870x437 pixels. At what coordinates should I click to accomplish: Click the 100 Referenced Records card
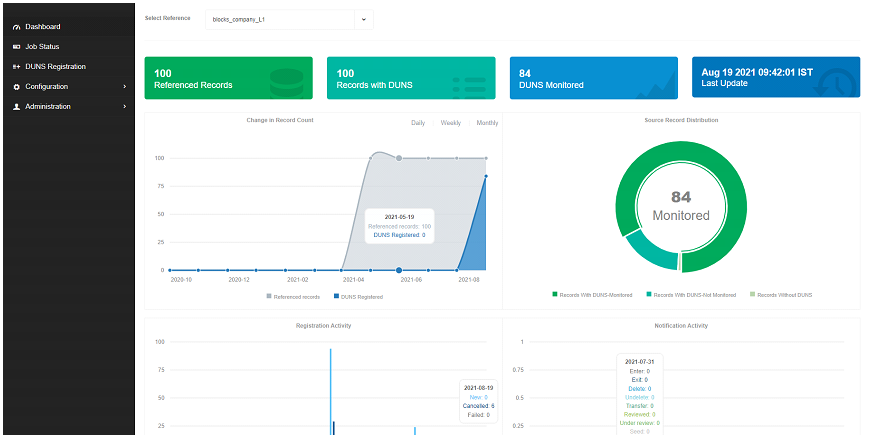[x=229, y=78]
